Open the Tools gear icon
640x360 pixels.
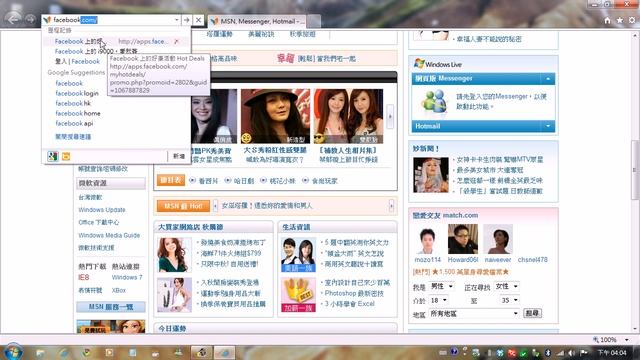pyautogui.click(x=632, y=20)
